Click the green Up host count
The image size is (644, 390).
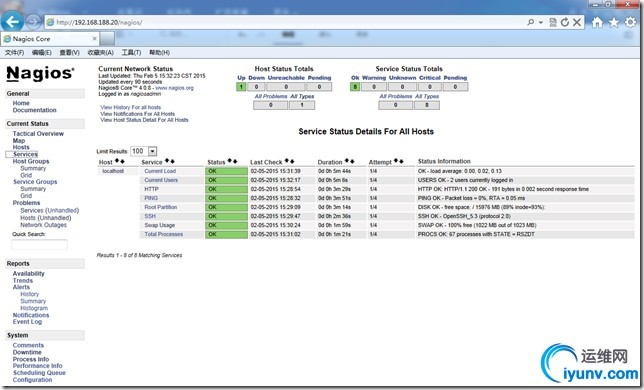(x=241, y=87)
